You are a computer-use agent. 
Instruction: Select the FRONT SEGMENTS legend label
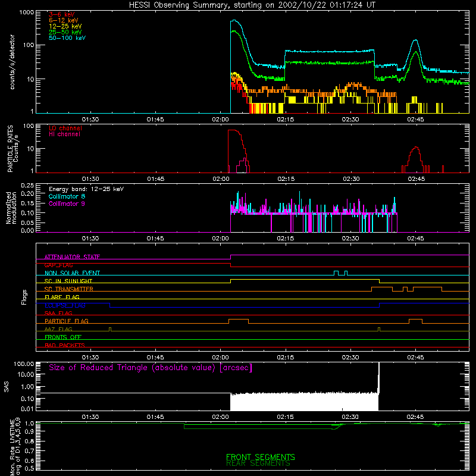tap(261, 457)
